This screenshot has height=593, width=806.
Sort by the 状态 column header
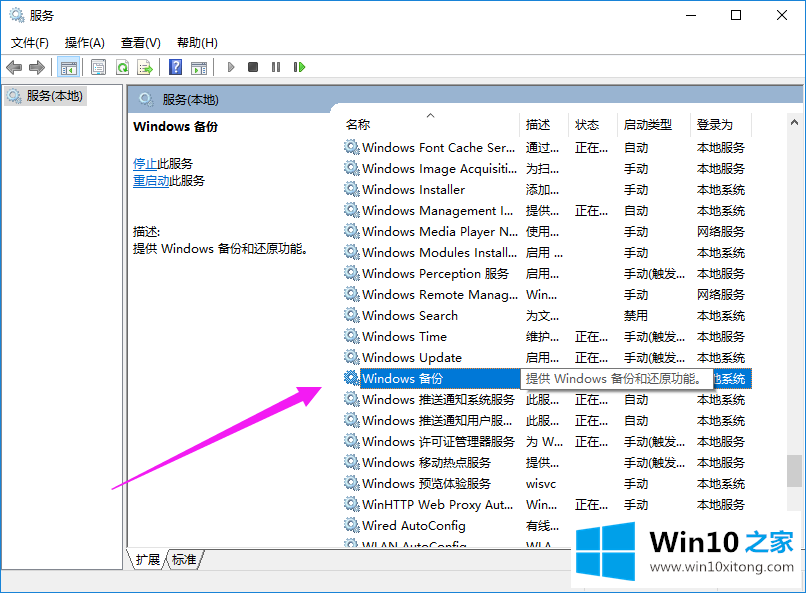pos(593,125)
